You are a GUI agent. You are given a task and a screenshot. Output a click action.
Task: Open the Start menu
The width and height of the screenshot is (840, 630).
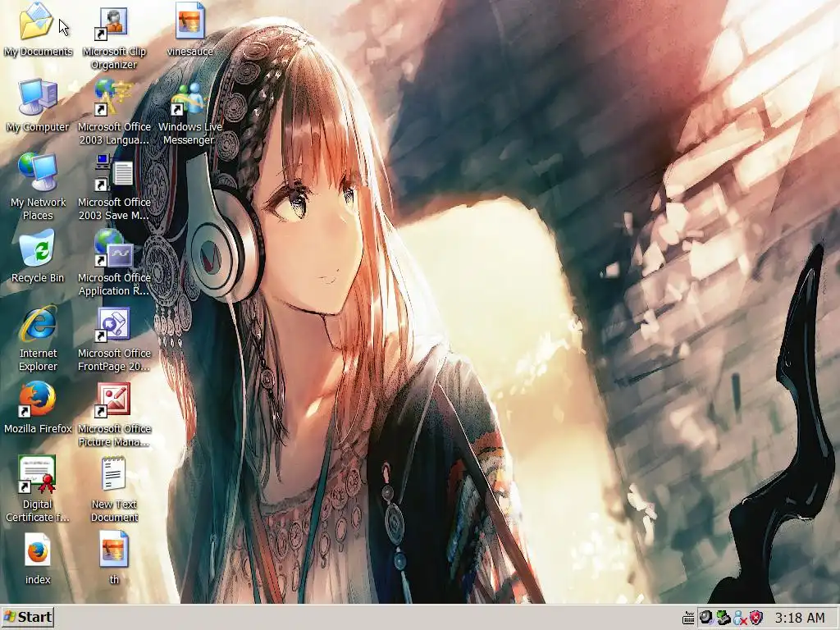28,617
